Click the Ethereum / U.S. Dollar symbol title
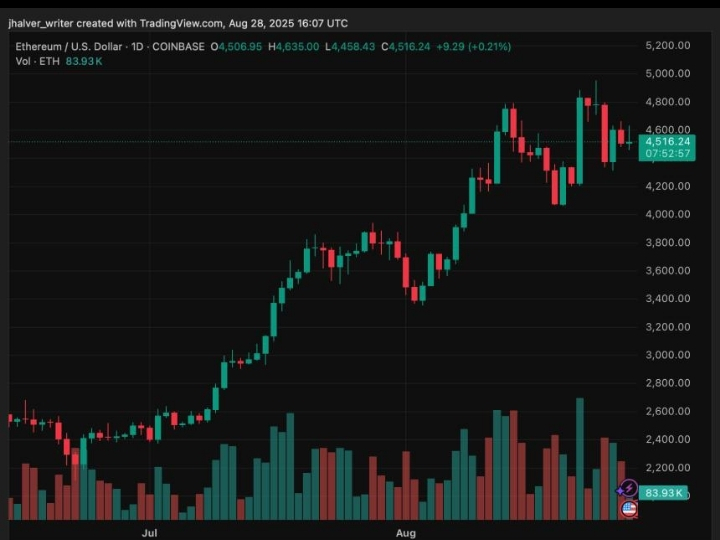The width and height of the screenshot is (720, 540). tap(69, 46)
